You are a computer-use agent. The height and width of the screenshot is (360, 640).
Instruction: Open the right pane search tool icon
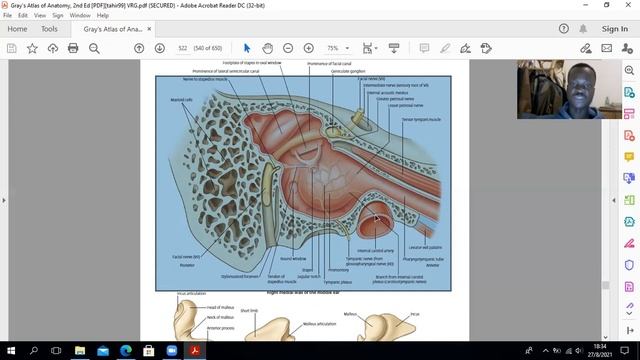click(629, 70)
